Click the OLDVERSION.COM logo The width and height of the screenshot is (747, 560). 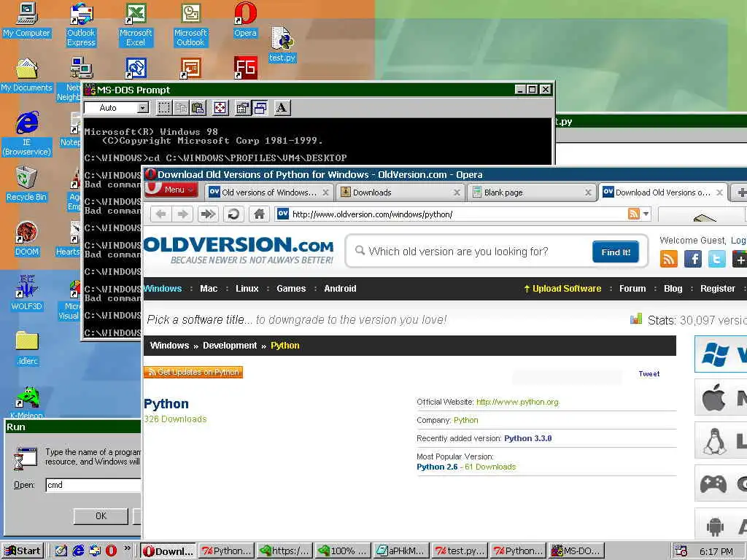[x=239, y=251]
